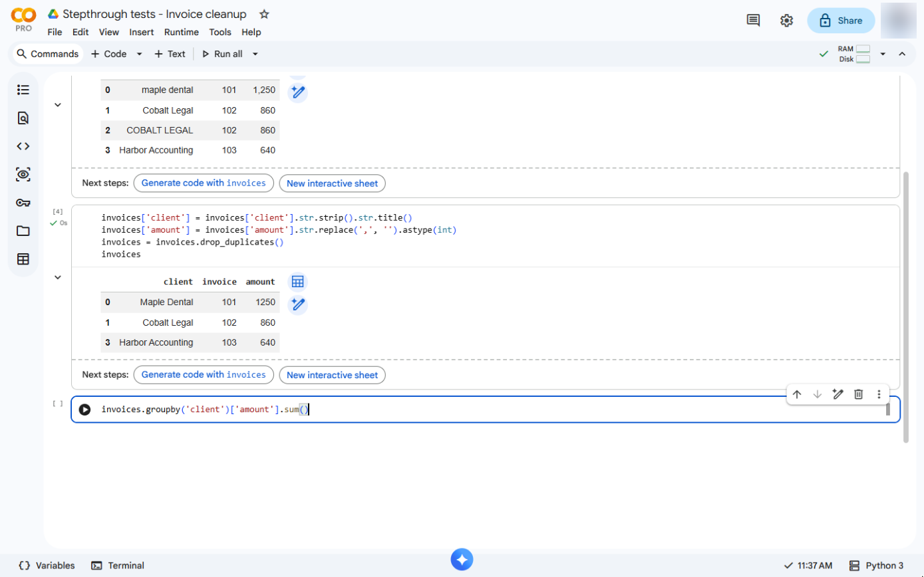Move the selected cell down
Image resolution: width=924 pixels, height=577 pixels.
pyautogui.click(x=818, y=394)
